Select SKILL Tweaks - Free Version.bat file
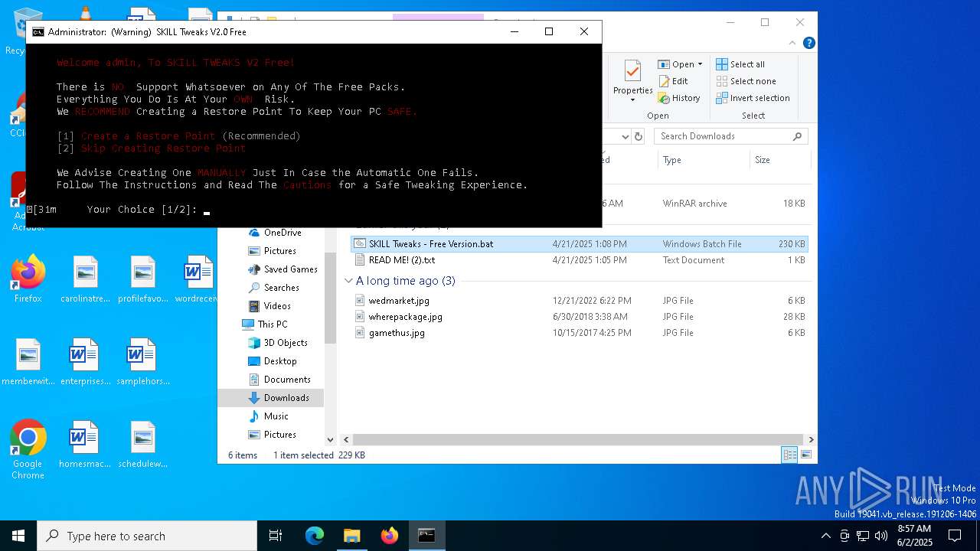The height and width of the screenshot is (551, 980). coord(580,244)
